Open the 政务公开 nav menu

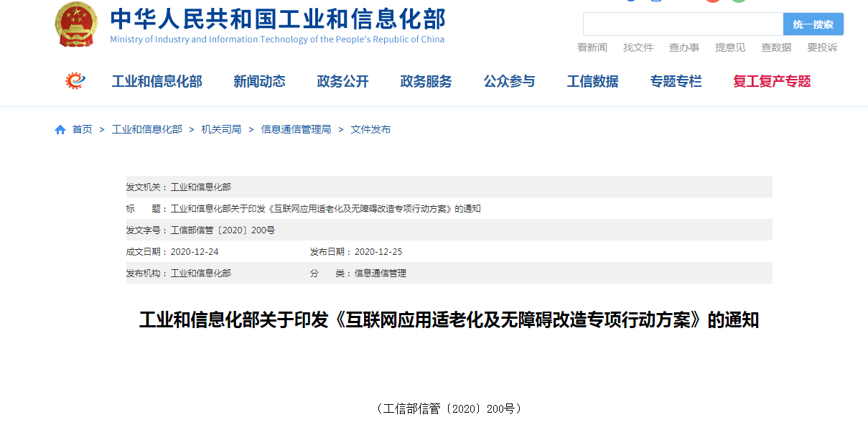pos(342,82)
